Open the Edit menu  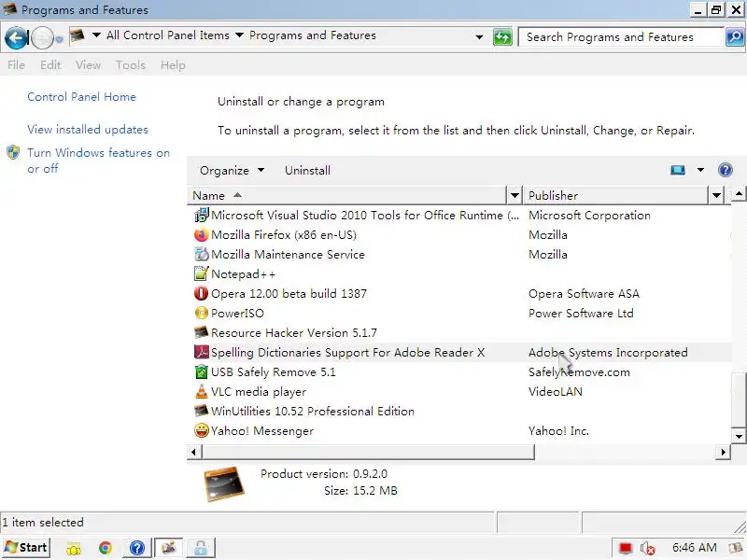pos(50,65)
